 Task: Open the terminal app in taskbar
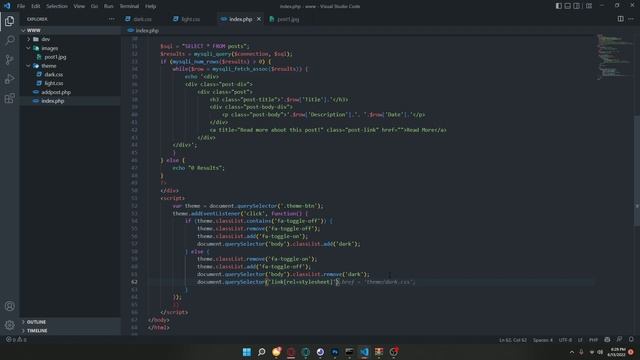(x=349, y=352)
